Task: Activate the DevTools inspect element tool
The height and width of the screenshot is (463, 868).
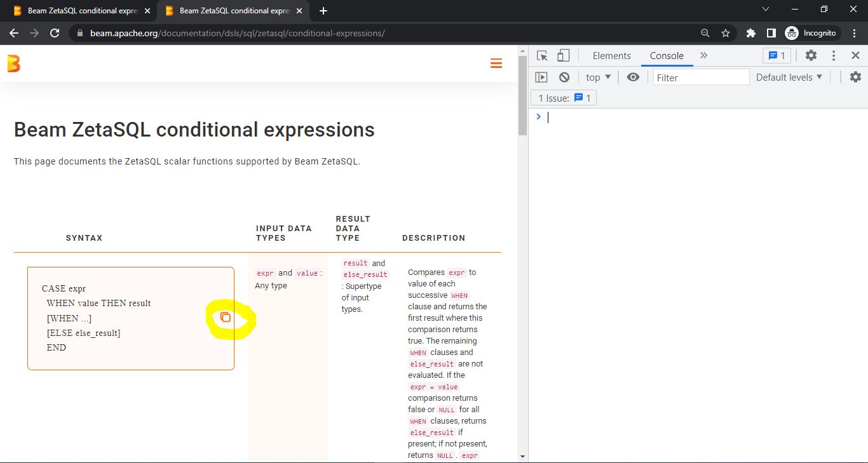Action: pos(542,56)
